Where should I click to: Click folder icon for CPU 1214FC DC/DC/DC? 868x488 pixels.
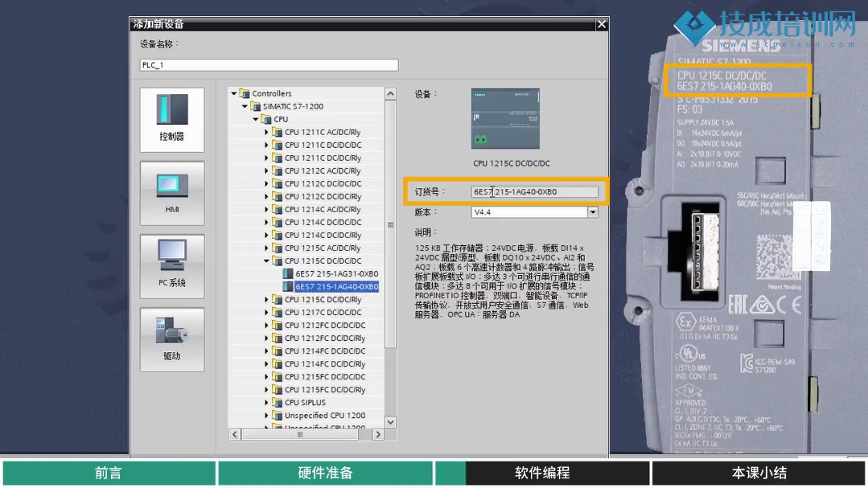(277, 351)
